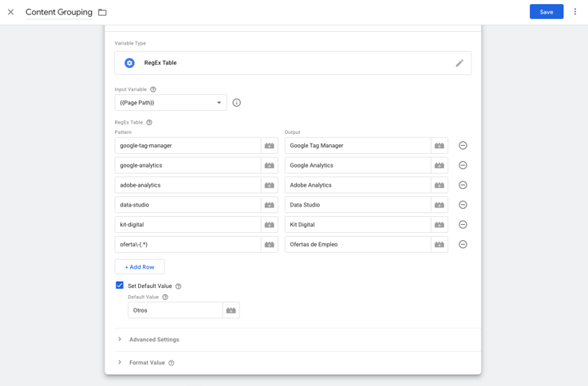Image resolution: width=588 pixels, height=386 pixels.
Task: Remove the adobe-analytics row
Action: tap(463, 185)
